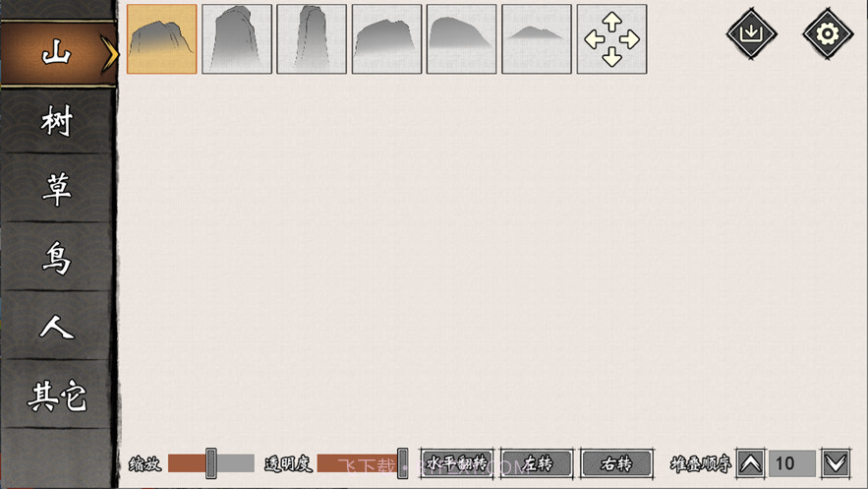
Task: Switch to the 树 (tree) category
Action: click(x=57, y=122)
